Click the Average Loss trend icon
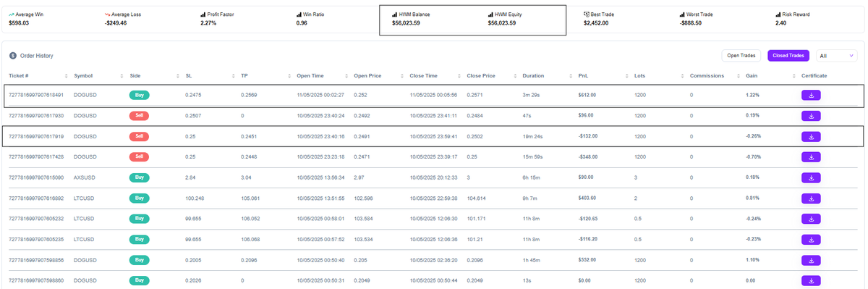Image resolution: width=868 pixels, height=289 pixels. click(108, 14)
